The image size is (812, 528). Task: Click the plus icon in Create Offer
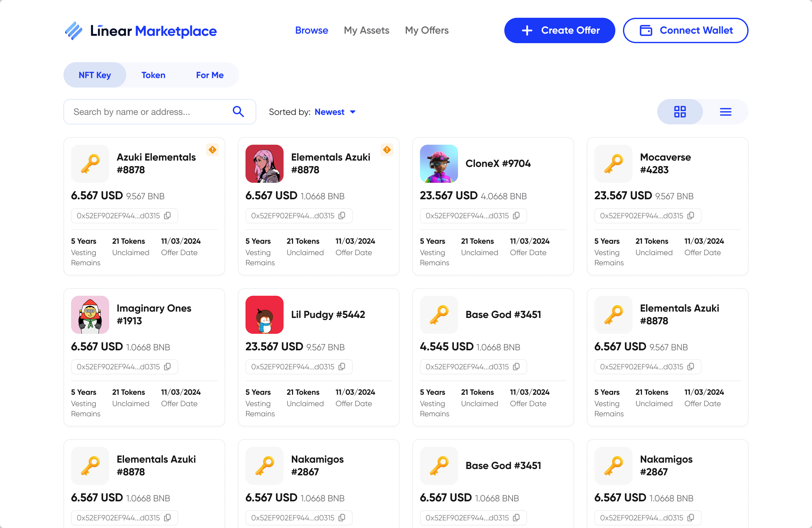click(527, 30)
